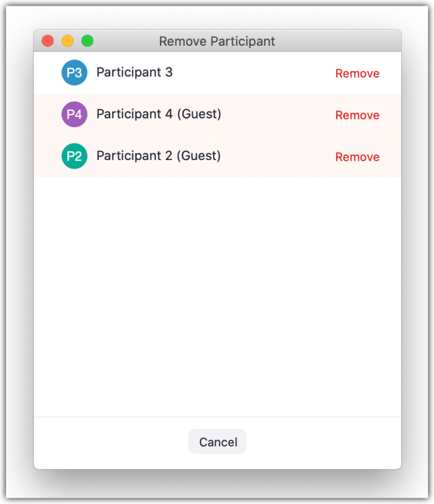Select the Participant 3 avatar badge
434x504 pixels.
pyautogui.click(x=74, y=72)
